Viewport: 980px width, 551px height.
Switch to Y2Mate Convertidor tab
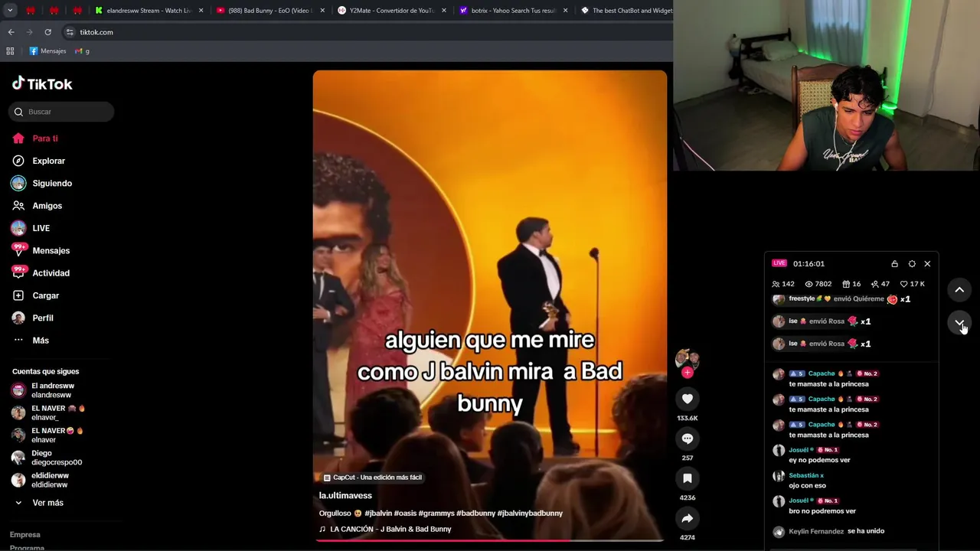(391, 11)
